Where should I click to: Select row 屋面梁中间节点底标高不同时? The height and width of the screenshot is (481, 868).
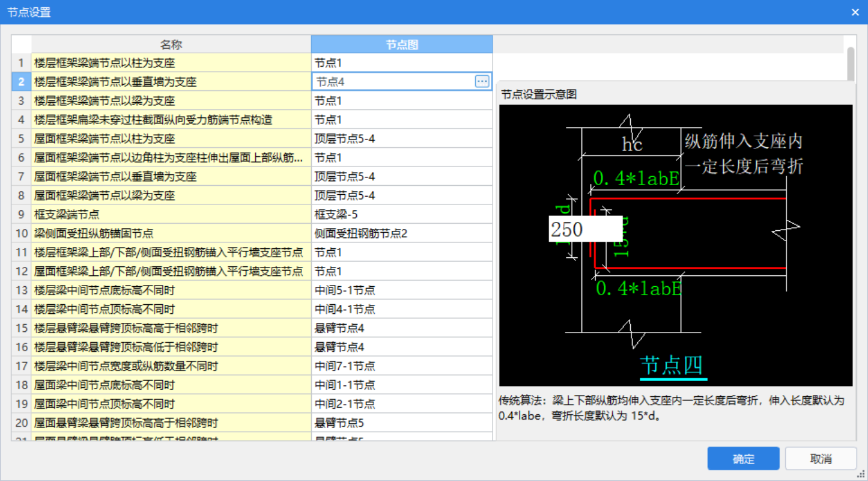[171, 385]
